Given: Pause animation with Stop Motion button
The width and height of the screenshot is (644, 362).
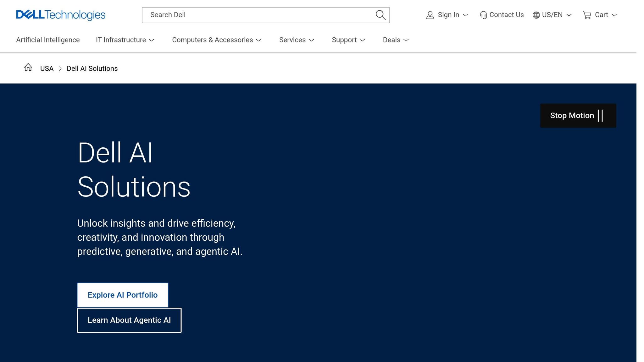Looking at the screenshot, I should [x=578, y=116].
